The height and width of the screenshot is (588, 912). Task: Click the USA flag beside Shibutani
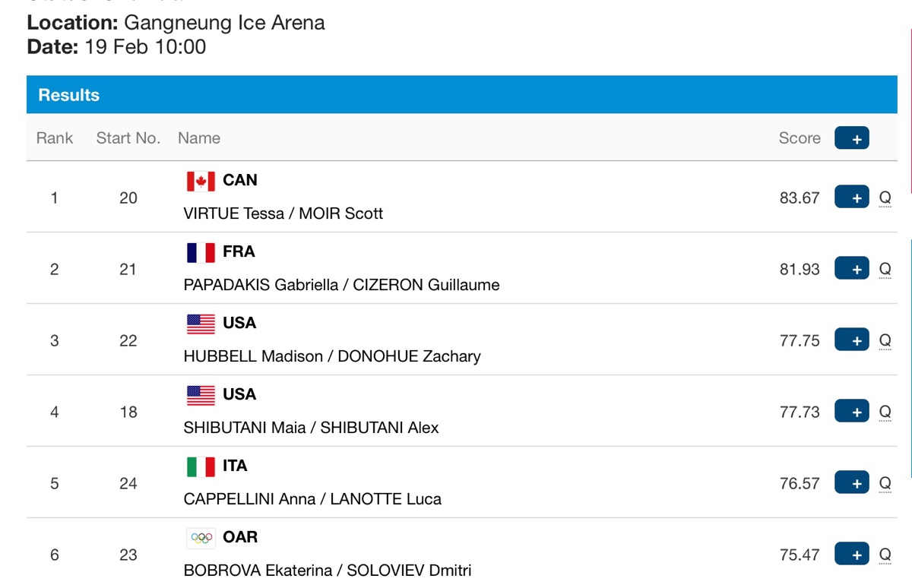tap(201, 395)
